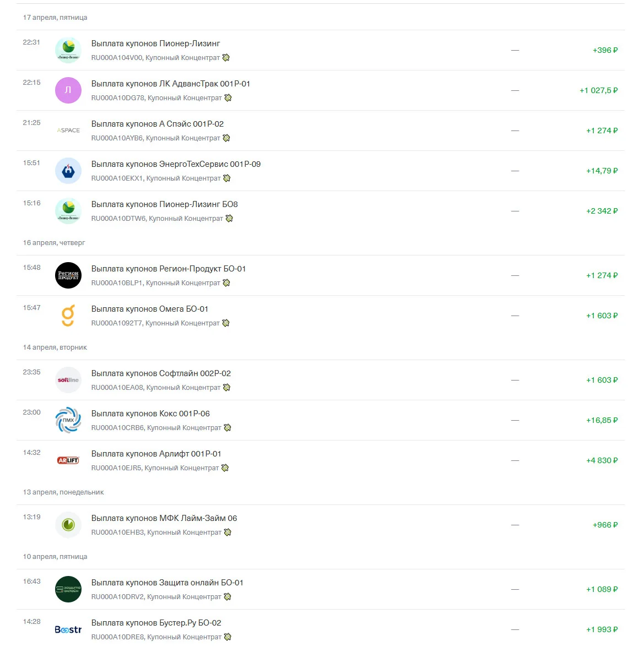Click the portfolio badge icon after RU000A104V00

pos(226,58)
